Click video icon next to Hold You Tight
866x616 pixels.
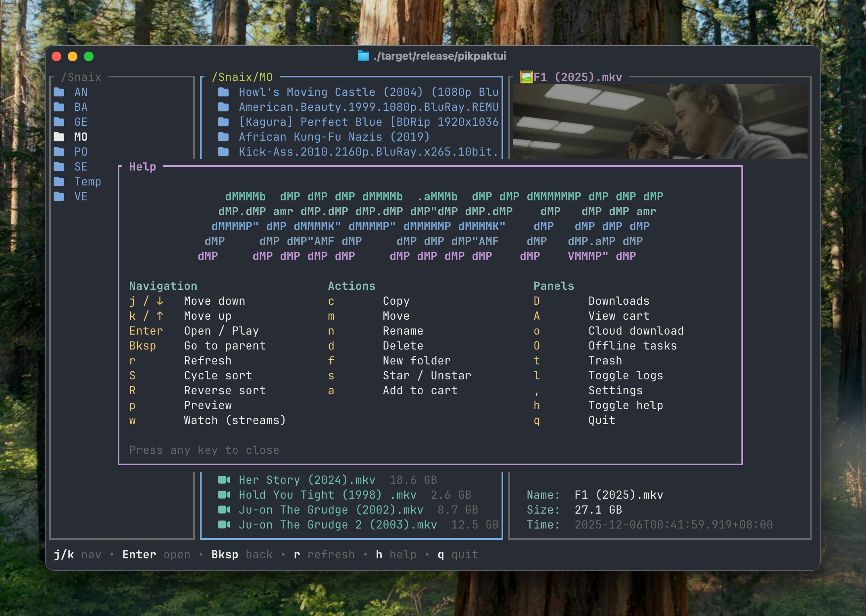(224, 495)
